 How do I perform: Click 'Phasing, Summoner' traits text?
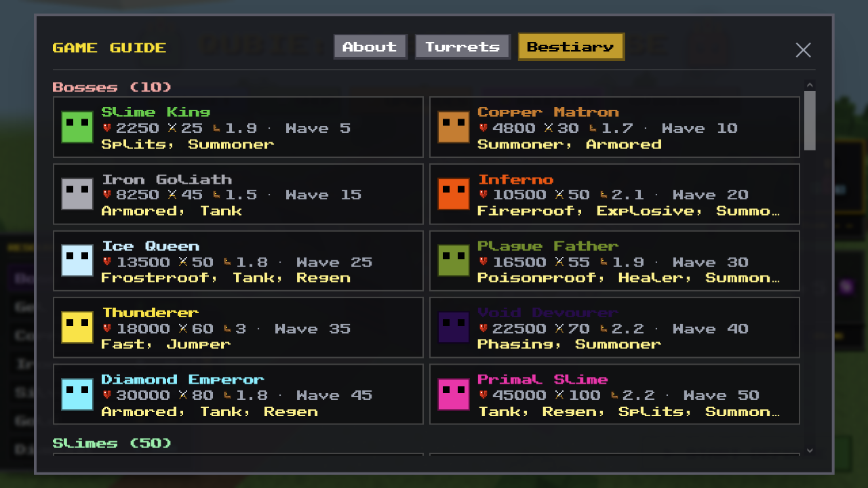(x=569, y=344)
